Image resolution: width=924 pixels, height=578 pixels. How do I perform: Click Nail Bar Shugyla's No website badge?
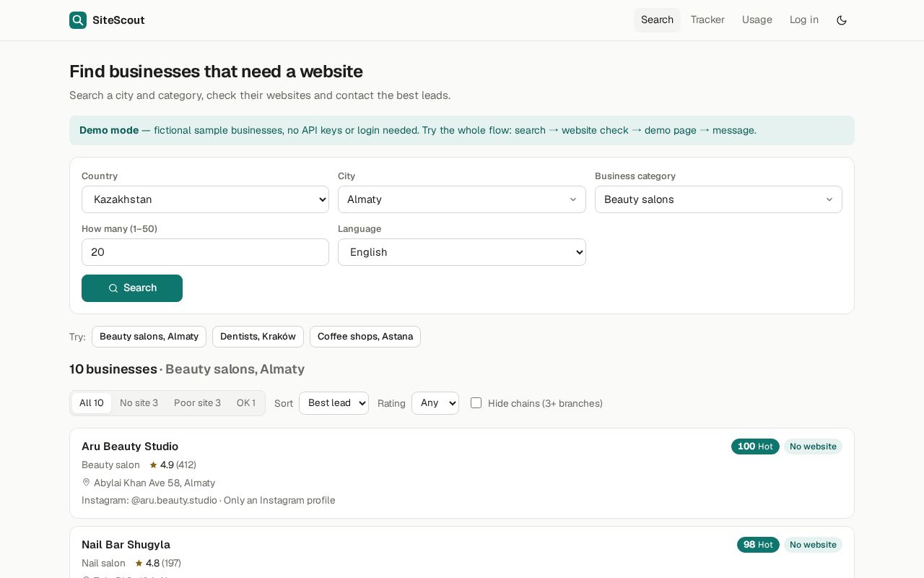coord(813,545)
